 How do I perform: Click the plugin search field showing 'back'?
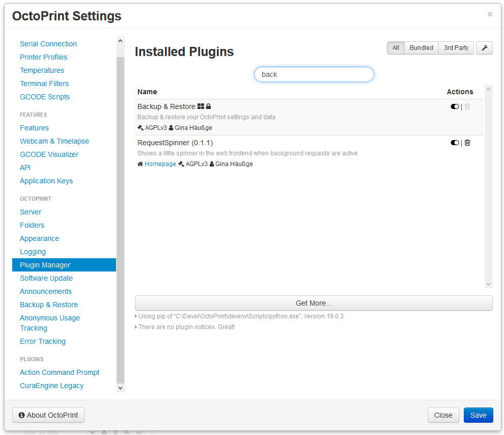(x=314, y=74)
